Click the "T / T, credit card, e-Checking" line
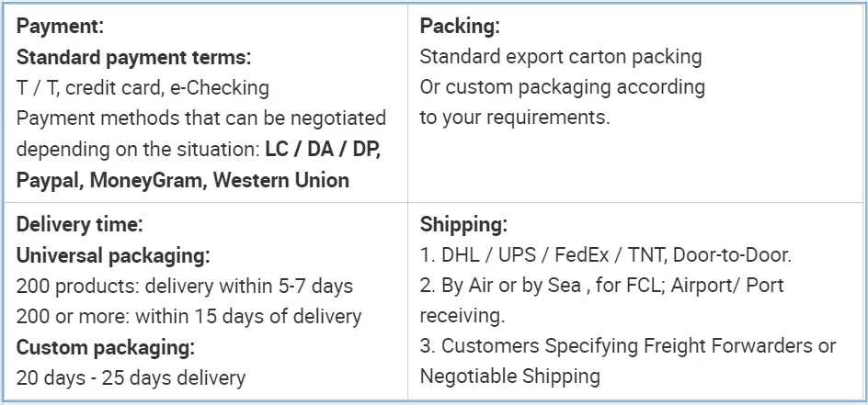The height and width of the screenshot is (405, 868). (x=143, y=88)
